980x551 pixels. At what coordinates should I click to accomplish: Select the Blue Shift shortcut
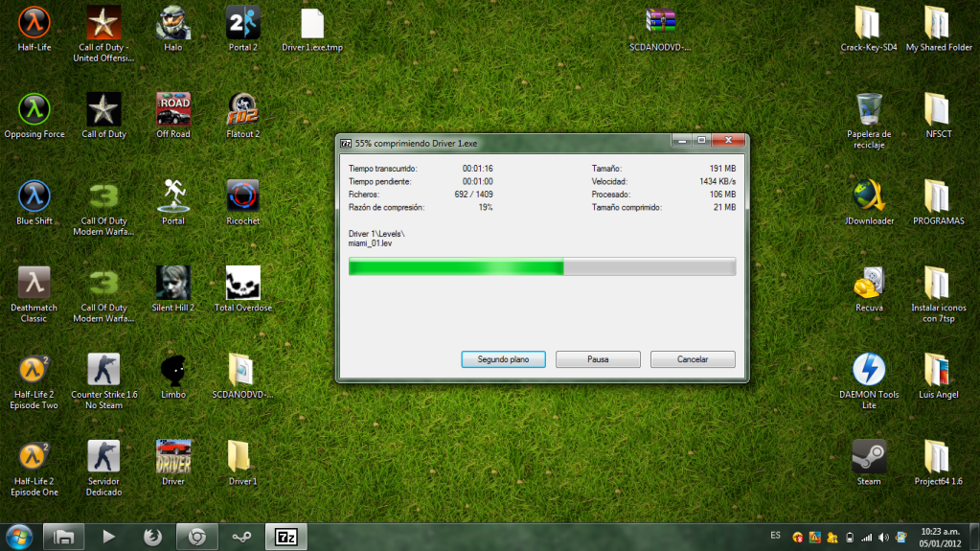point(34,202)
